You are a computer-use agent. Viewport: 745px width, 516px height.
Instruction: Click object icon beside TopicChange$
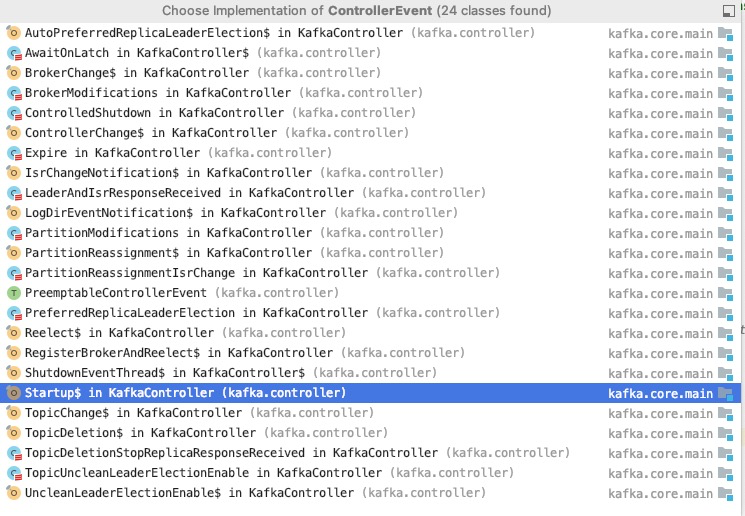[x=13, y=412]
